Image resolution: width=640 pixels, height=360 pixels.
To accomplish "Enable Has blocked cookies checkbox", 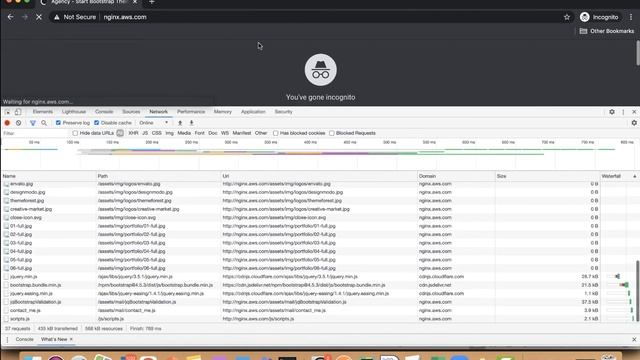I will pos(276,133).
